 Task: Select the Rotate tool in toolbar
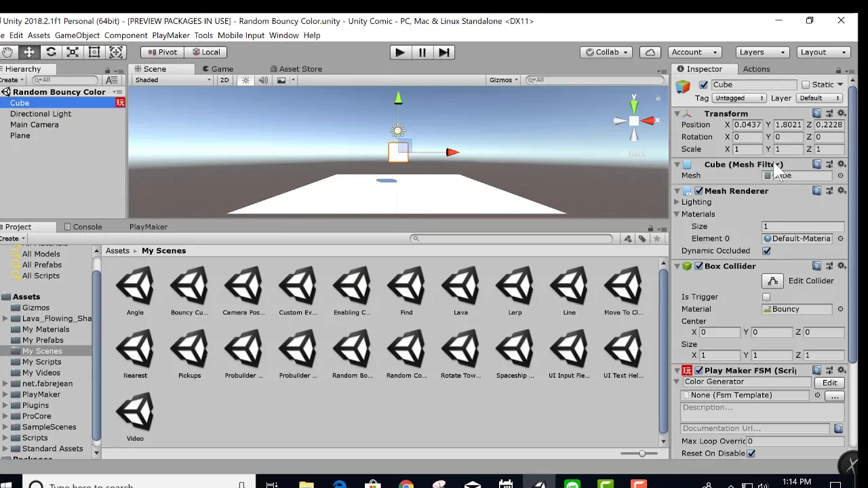click(x=51, y=52)
